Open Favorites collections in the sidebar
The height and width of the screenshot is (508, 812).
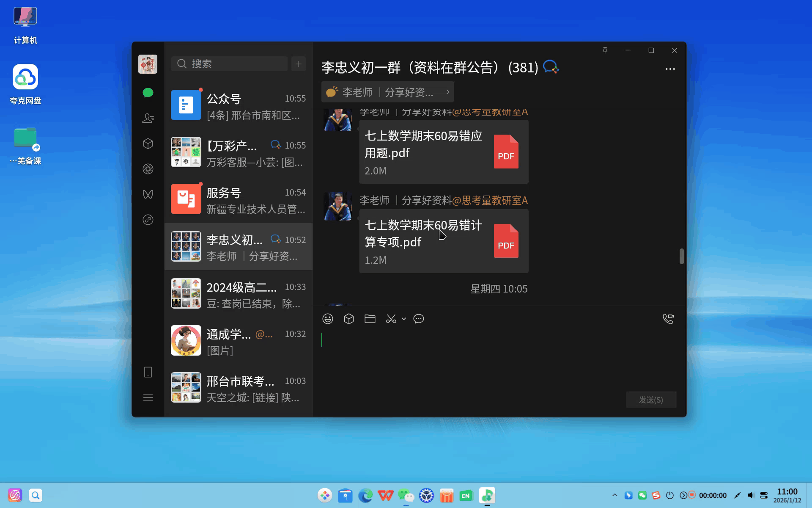click(x=148, y=144)
